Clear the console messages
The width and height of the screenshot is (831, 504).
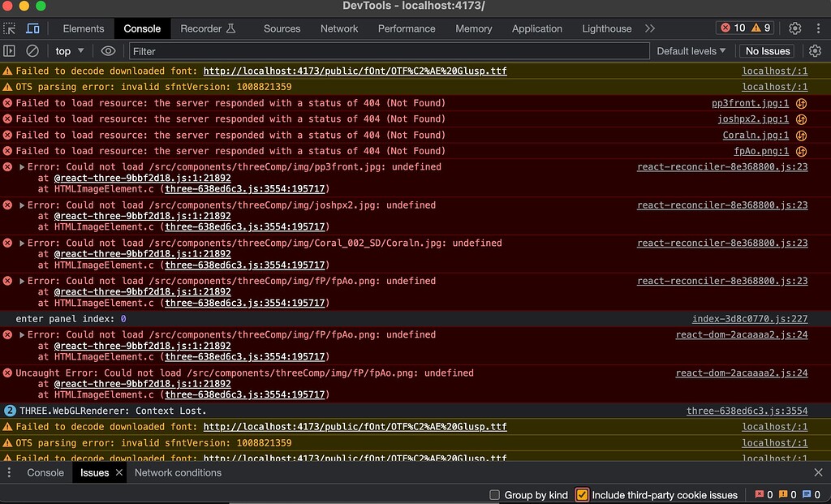[32, 50]
